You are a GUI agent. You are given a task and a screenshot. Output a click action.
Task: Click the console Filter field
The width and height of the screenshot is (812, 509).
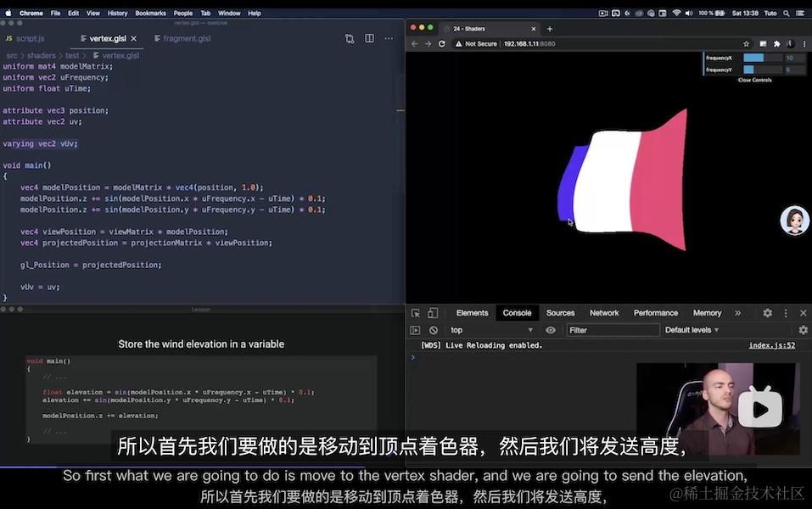[613, 330]
